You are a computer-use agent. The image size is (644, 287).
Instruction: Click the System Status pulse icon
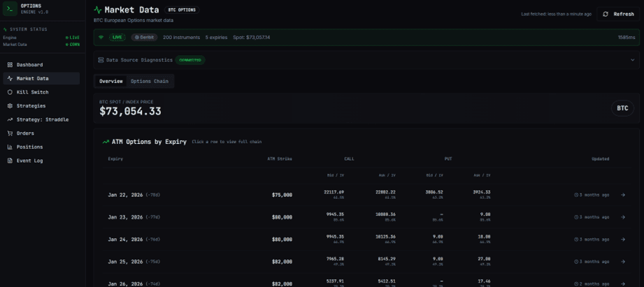pos(5,29)
